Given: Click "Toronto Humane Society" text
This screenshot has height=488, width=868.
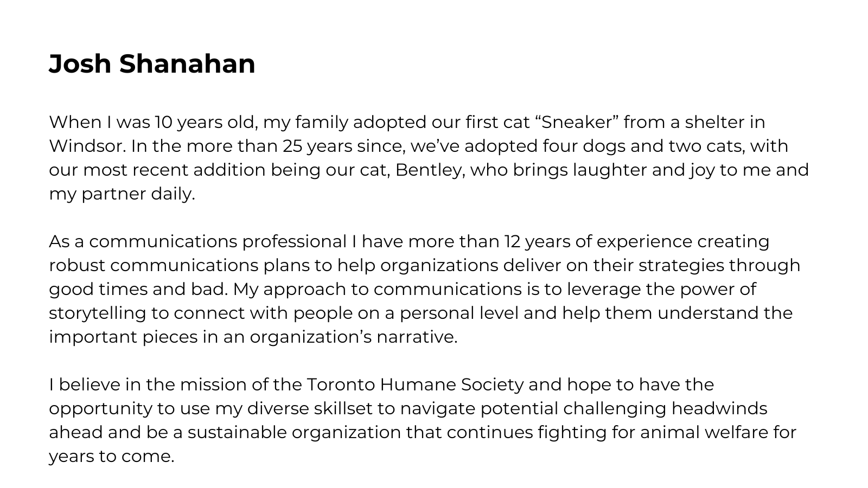Looking at the screenshot, I should (x=416, y=384).
